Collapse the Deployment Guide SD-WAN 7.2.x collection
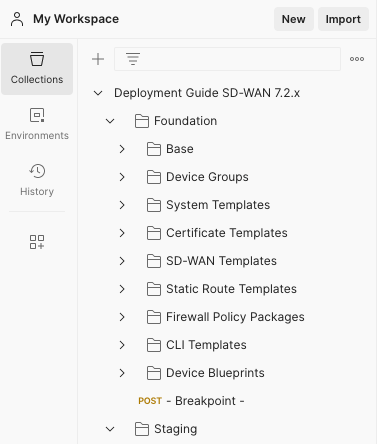 [98, 93]
